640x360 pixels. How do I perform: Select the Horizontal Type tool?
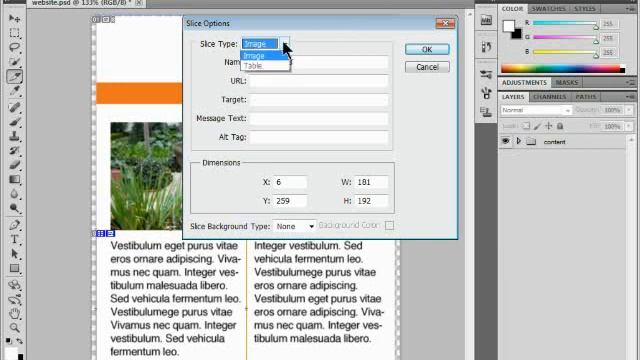point(14,240)
